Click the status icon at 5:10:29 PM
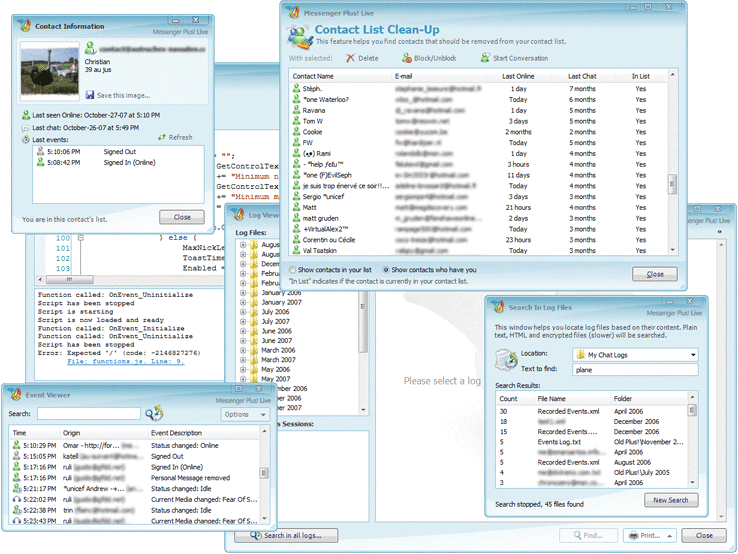This screenshot has width=738, height=554. pos(16,445)
